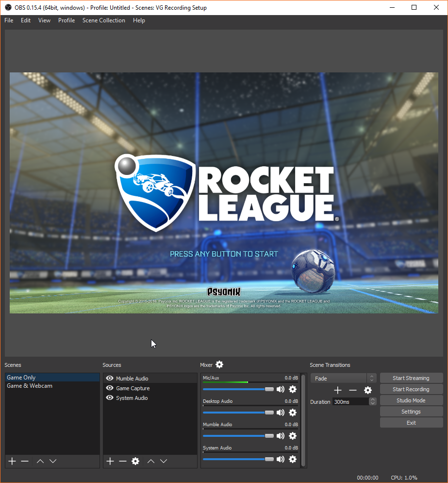
Task: Mute System Audio with speaker icon
Action: [x=281, y=459]
